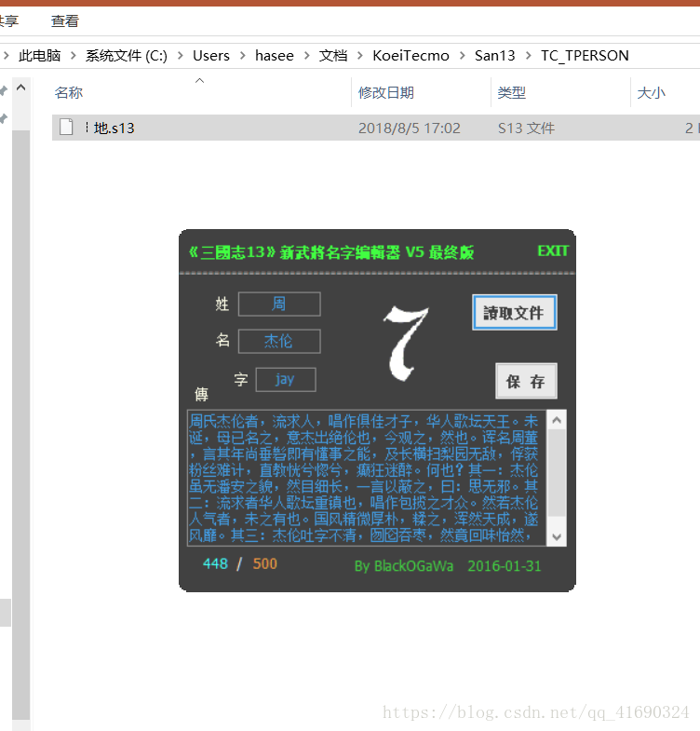Screen dimensions: 700x731
Task: Go to Users in the address bar
Action: [211, 56]
